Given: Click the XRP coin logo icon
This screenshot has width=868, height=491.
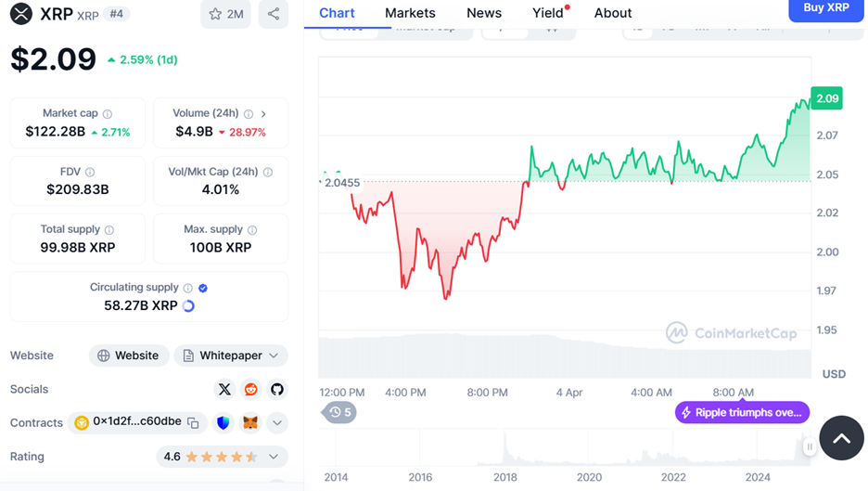Looking at the screenshot, I should (21, 14).
